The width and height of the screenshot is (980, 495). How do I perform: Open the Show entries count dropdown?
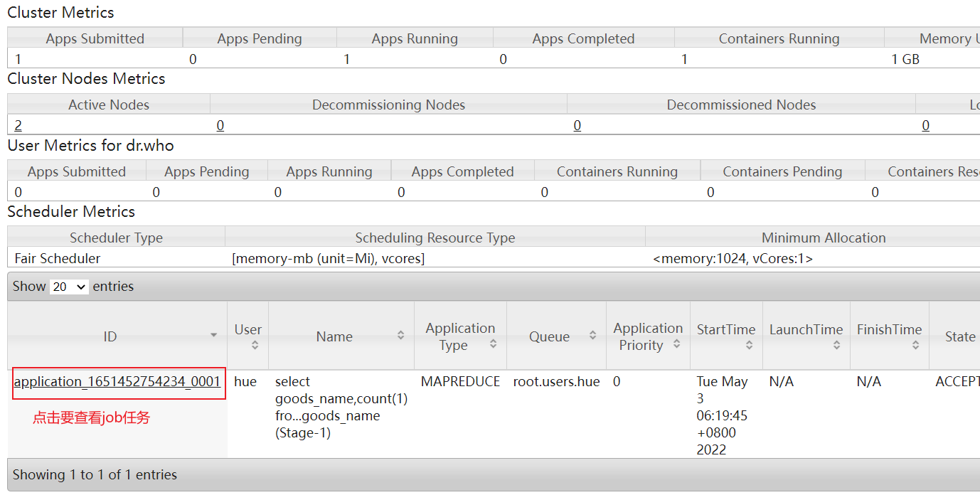tap(70, 287)
